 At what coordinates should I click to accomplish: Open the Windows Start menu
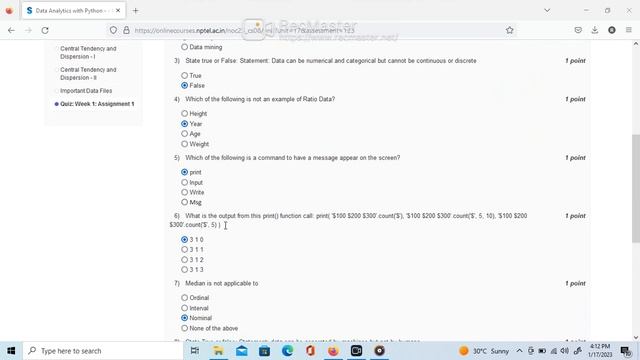(11, 351)
